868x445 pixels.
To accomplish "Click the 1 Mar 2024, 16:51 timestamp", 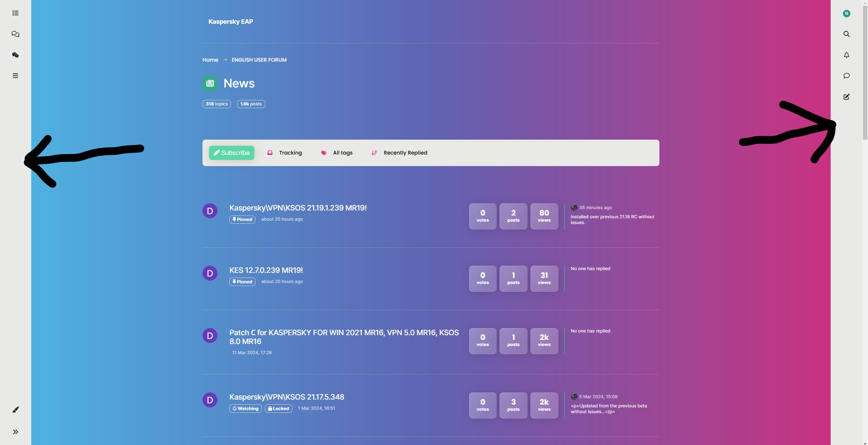I will [x=316, y=408].
